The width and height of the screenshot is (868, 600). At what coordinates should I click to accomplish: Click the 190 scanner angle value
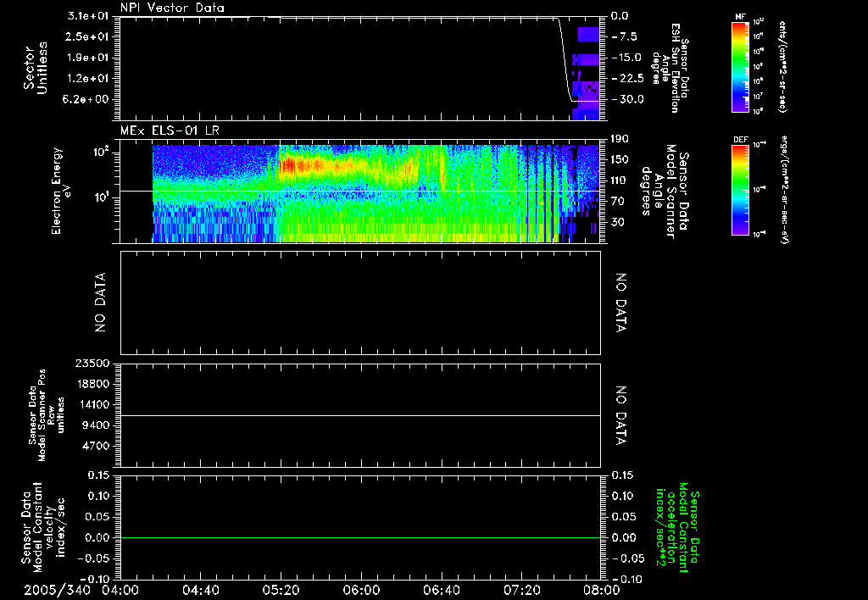[x=620, y=139]
